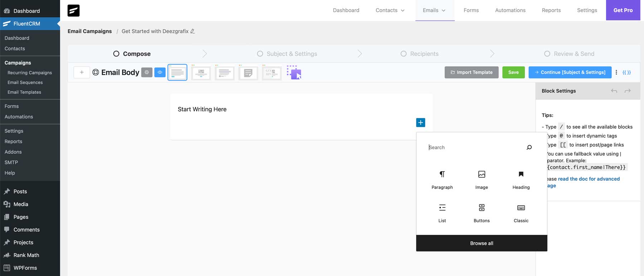The height and width of the screenshot is (276, 644).
Task: Insert a Classic block
Action: click(x=521, y=213)
